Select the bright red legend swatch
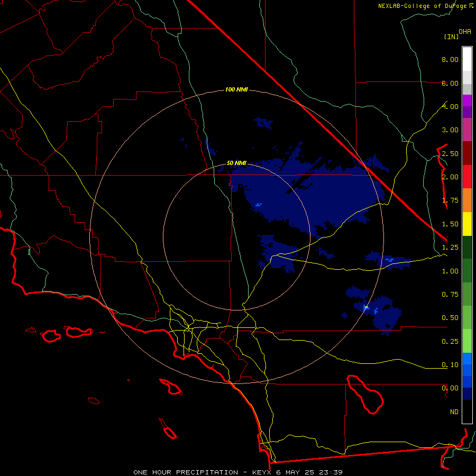The width and height of the screenshot is (476, 476). click(467, 177)
